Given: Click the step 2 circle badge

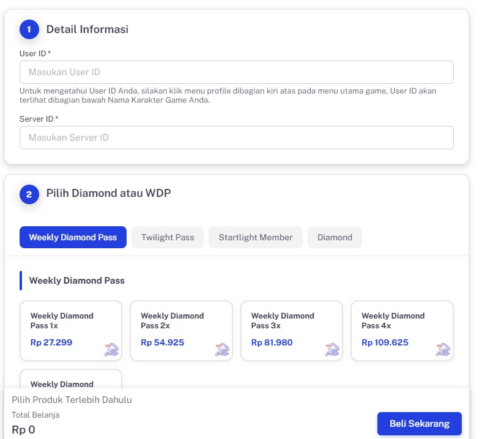Looking at the screenshot, I should pyautogui.click(x=29, y=193).
